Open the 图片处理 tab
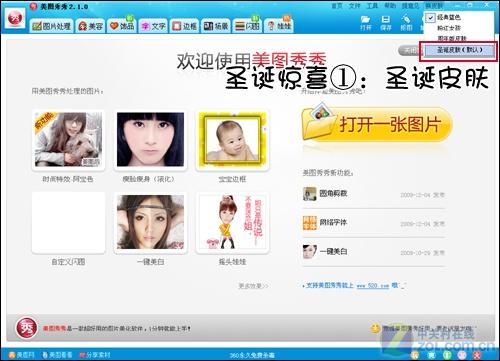The width and height of the screenshot is (500, 361). 52,26
